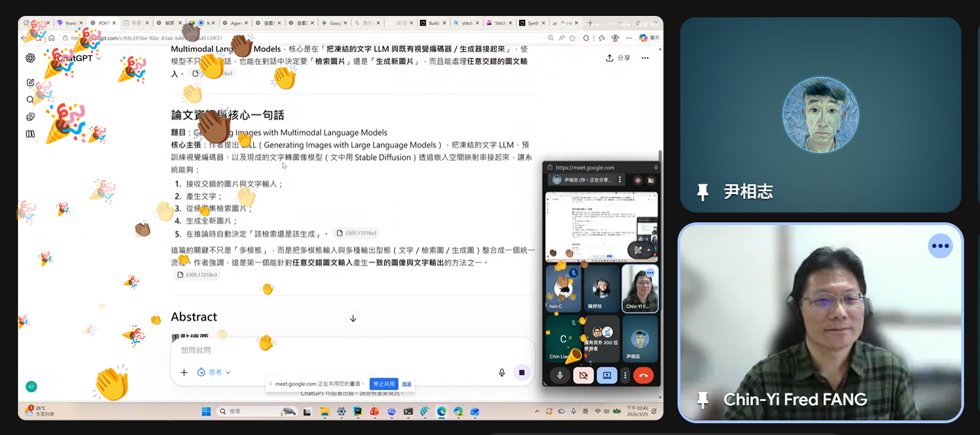The height and width of the screenshot is (435, 980).
Task: Open the library icon in ChatGPT sidebar
Action: (30, 134)
